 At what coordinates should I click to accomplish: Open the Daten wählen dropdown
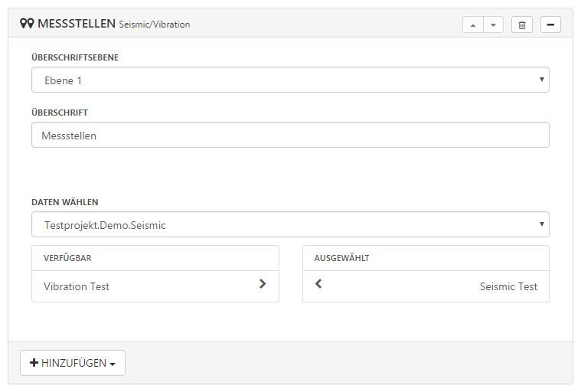pyautogui.click(x=290, y=224)
